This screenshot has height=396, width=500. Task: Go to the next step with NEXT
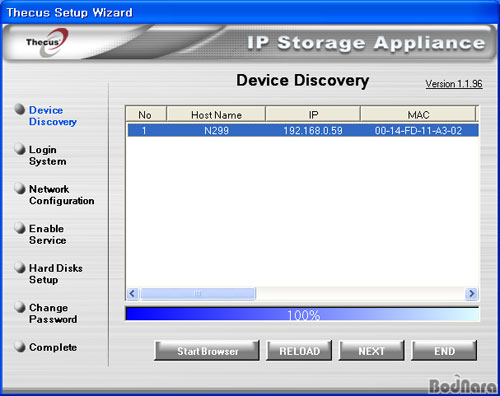click(x=371, y=351)
